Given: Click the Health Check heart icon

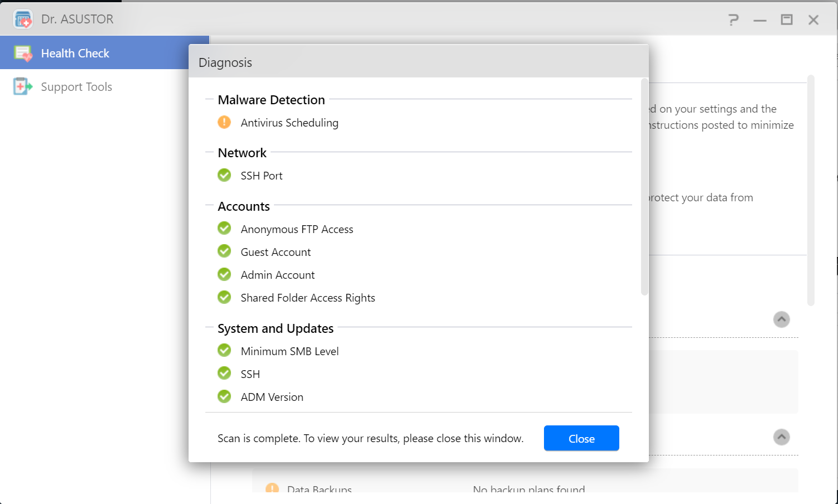Looking at the screenshot, I should (x=23, y=54).
